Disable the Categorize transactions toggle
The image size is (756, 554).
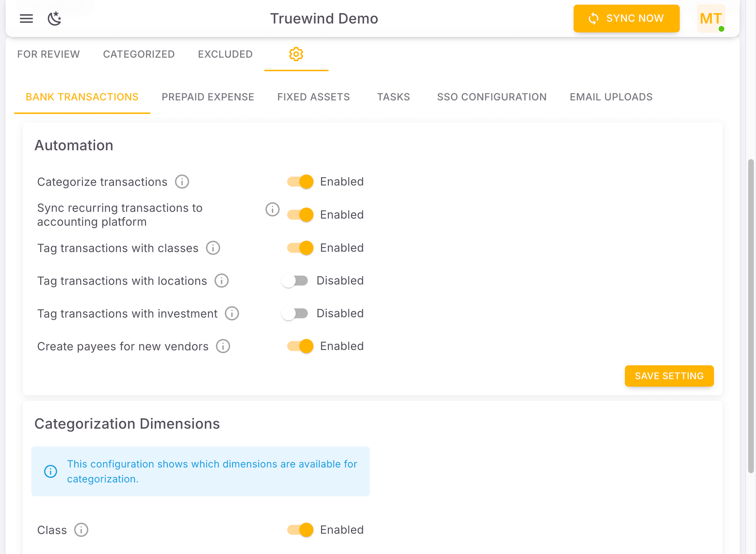(x=300, y=182)
